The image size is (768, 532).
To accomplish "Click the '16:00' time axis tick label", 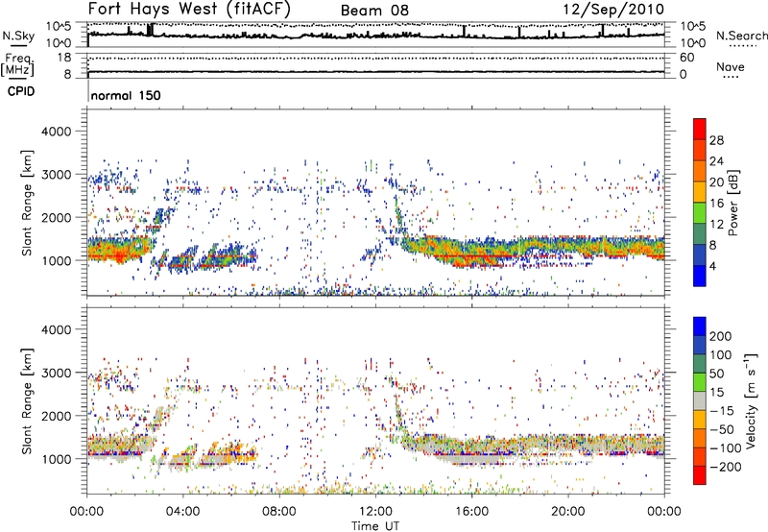I will pyautogui.click(x=471, y=512).
